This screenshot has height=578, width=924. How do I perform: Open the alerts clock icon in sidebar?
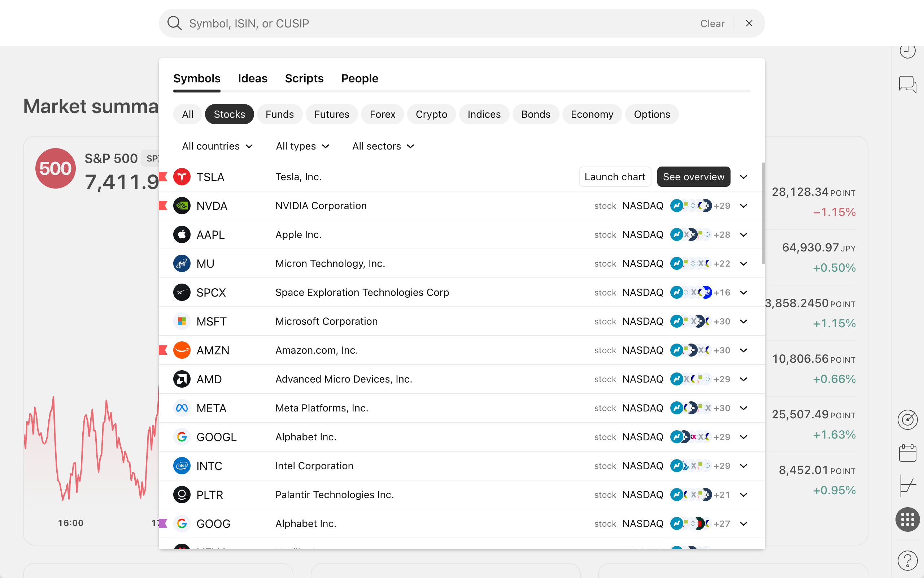point(907,52)
